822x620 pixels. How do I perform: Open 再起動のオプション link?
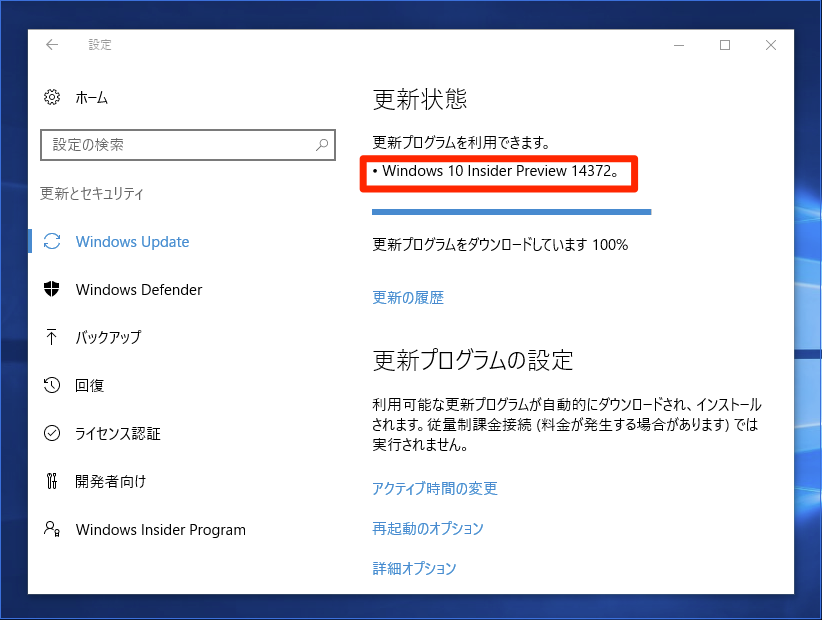[428, 528]
